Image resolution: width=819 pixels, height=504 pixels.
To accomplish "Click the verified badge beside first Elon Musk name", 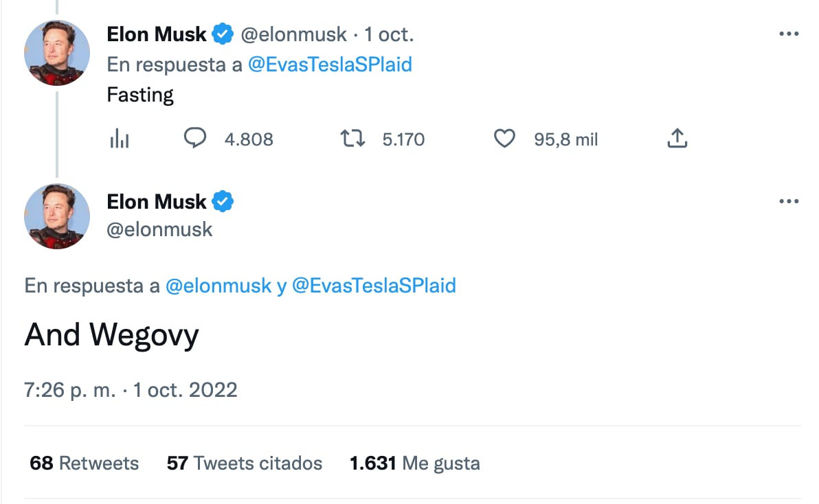I will pyautogui.click(x=223, y=34).
